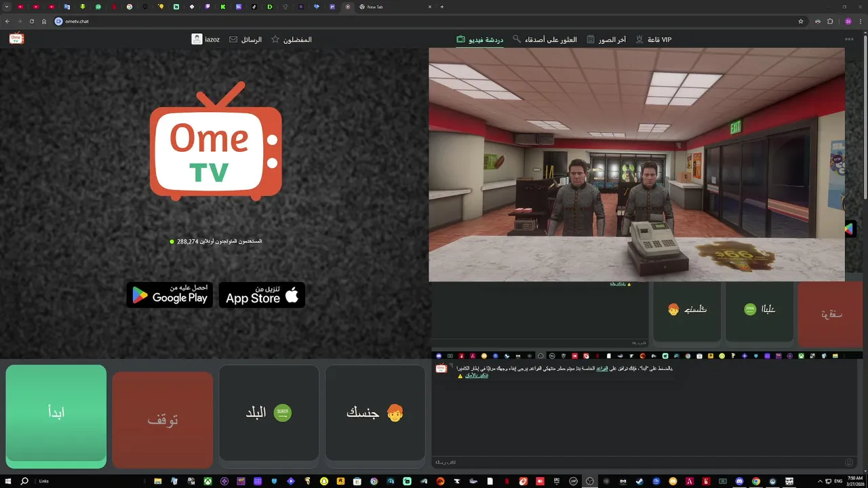This screenshot has width=868, height=488.
Task: Open OBS Studio from the taskbar
Action: [589, 481]
